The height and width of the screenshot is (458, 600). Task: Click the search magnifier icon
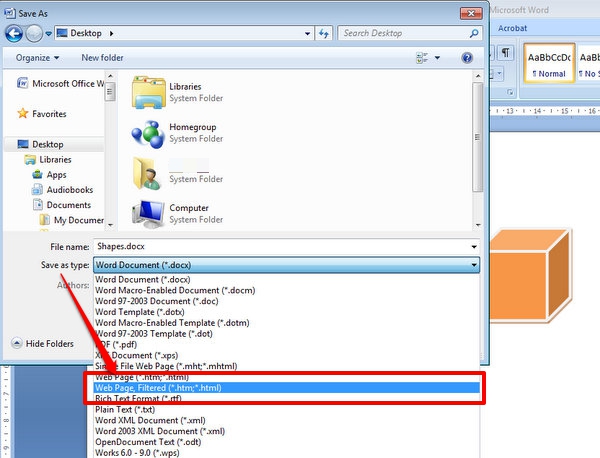pos(474,34)
